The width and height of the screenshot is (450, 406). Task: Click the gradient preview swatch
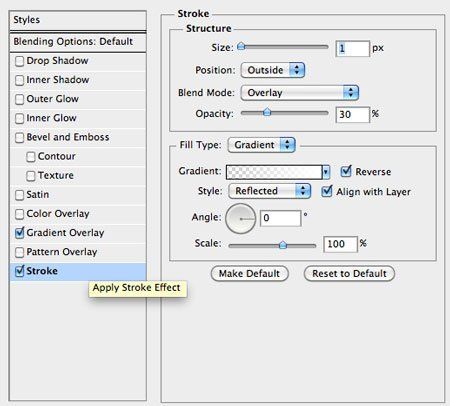click(x=274, y=172)
